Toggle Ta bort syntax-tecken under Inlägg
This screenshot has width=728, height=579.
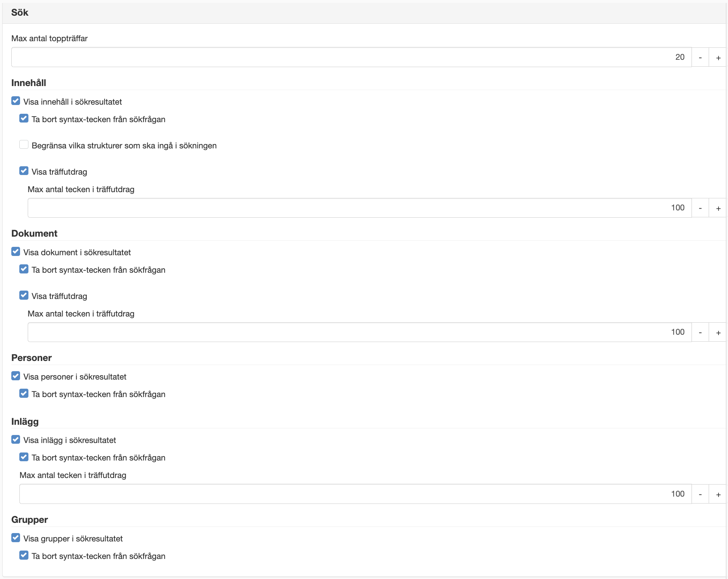pyautogui.click(x=24, y=457)
